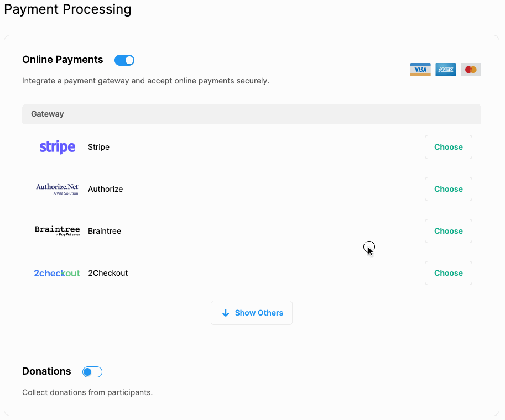
Task: Click the Braintree logo icon
Action: point(57,230)
